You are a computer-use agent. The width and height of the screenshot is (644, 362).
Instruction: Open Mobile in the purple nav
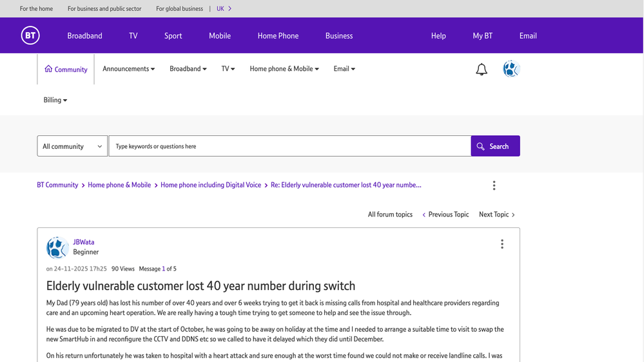[220, 35]
